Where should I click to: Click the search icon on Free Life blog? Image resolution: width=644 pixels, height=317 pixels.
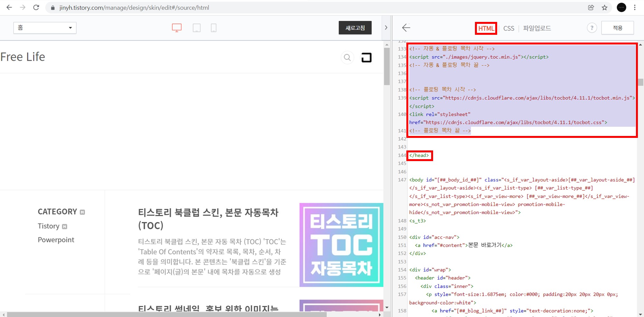347,57
